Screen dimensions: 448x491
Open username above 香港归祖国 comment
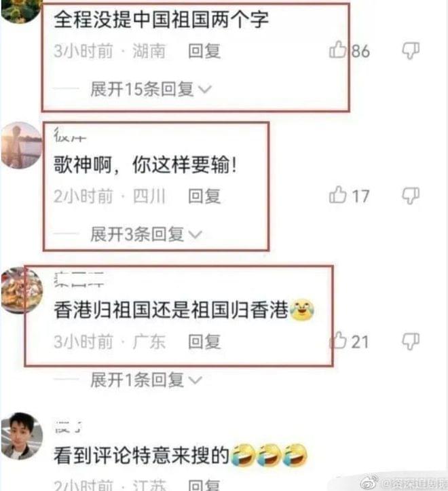(x=79, y=279)
